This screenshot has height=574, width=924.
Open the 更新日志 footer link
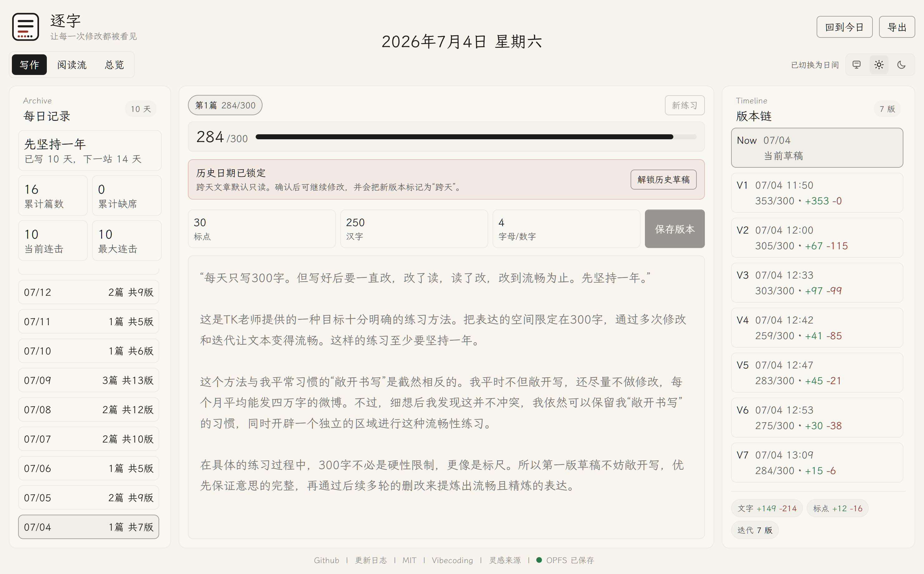[x=371, y=560]
